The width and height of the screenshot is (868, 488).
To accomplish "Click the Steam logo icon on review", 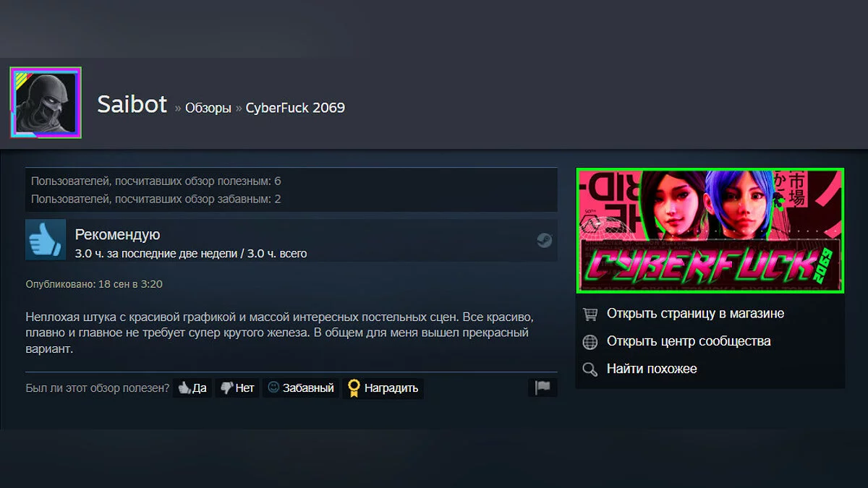I will click(x=545, y=241).
